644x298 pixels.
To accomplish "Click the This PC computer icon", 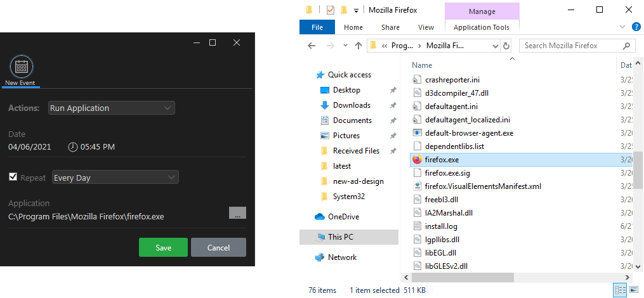I will click(x=320, y=237).
